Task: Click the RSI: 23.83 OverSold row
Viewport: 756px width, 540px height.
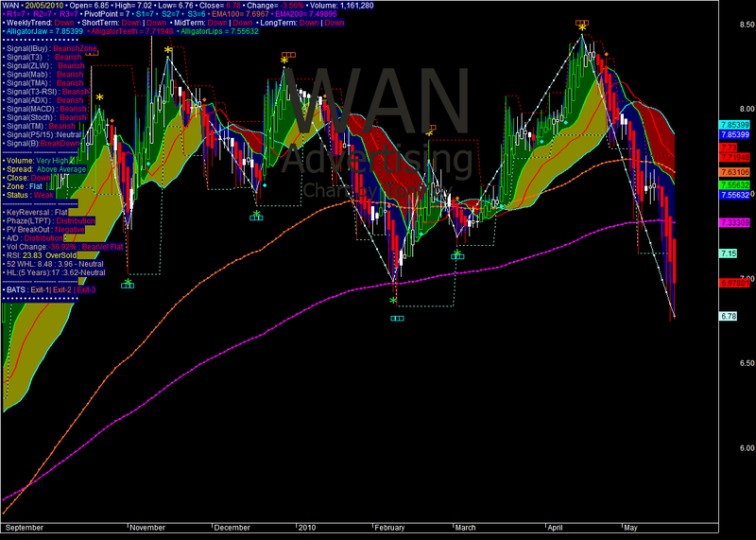Action: (x=42, y=255)
